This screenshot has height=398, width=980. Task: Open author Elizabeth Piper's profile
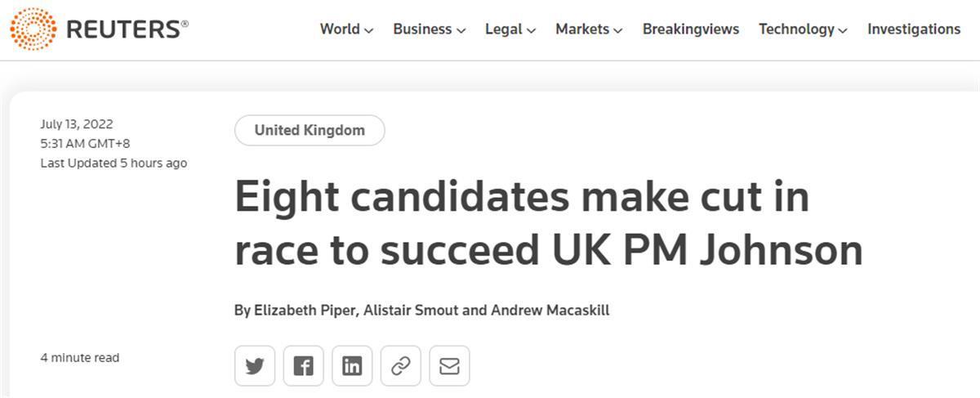pyautogui.click(x=305, y=311)
